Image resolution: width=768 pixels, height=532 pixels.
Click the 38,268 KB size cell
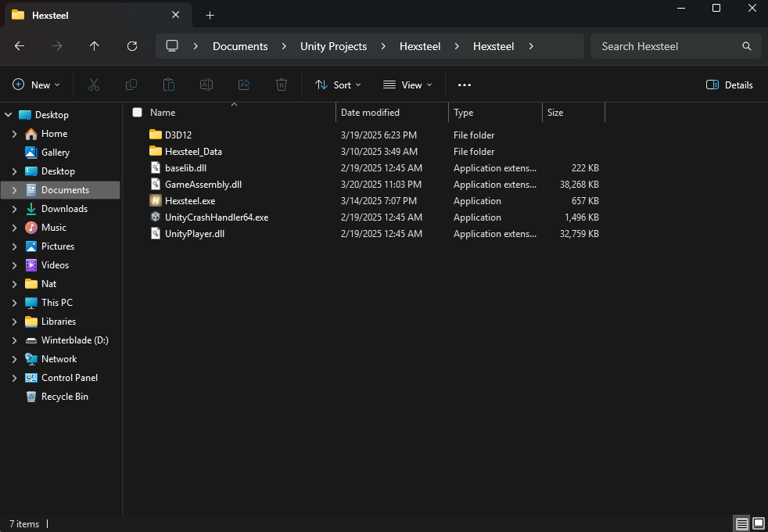click(579, 184)
